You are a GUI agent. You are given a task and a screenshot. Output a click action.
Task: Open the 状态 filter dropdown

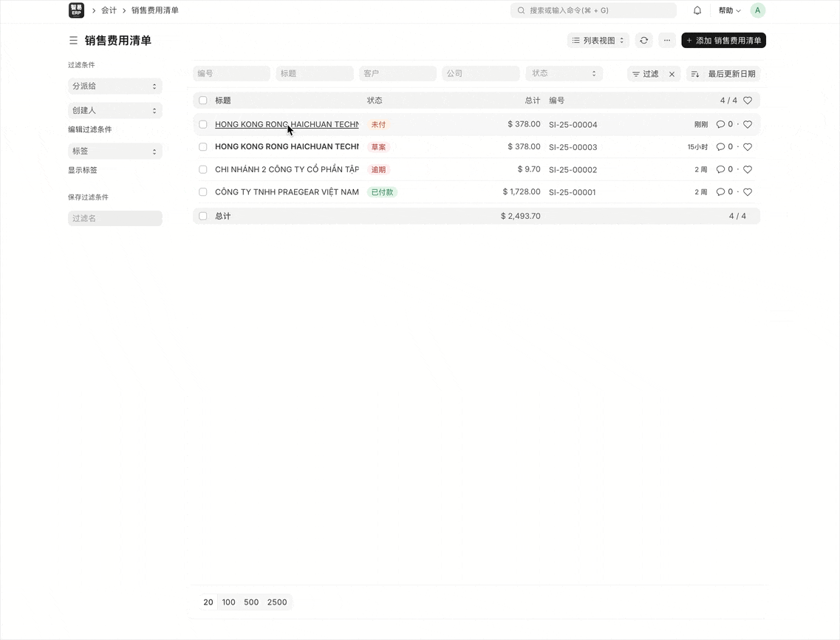click(564, 74)
